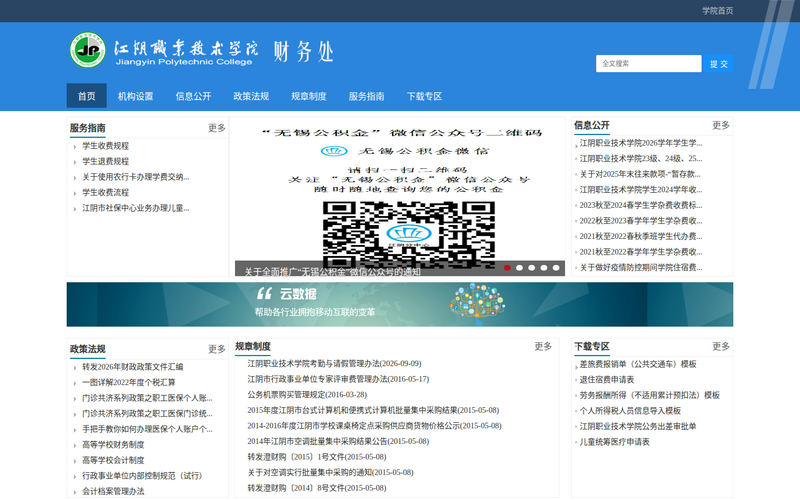Select the first red carousel dot
This screenshot has height=500, width=800.
507,268
